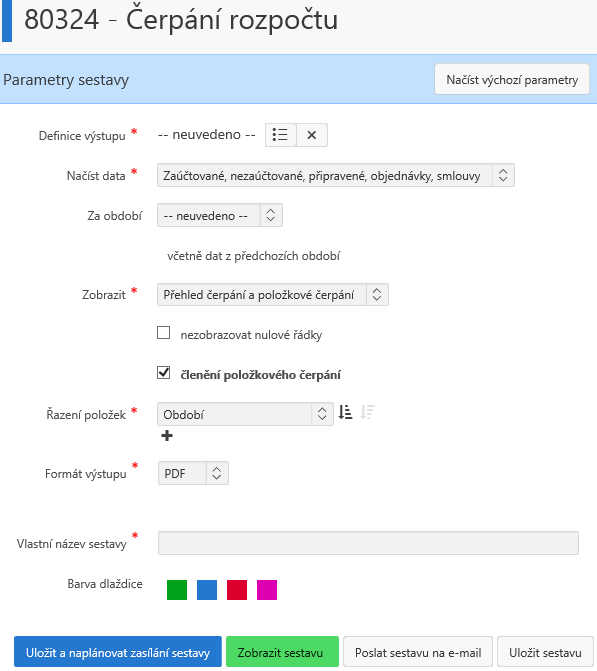Screen dimensions: 597x671
Task: Clear Definice výstupu with the X icon
Action: pyautogui.click(x=312, y=135)
